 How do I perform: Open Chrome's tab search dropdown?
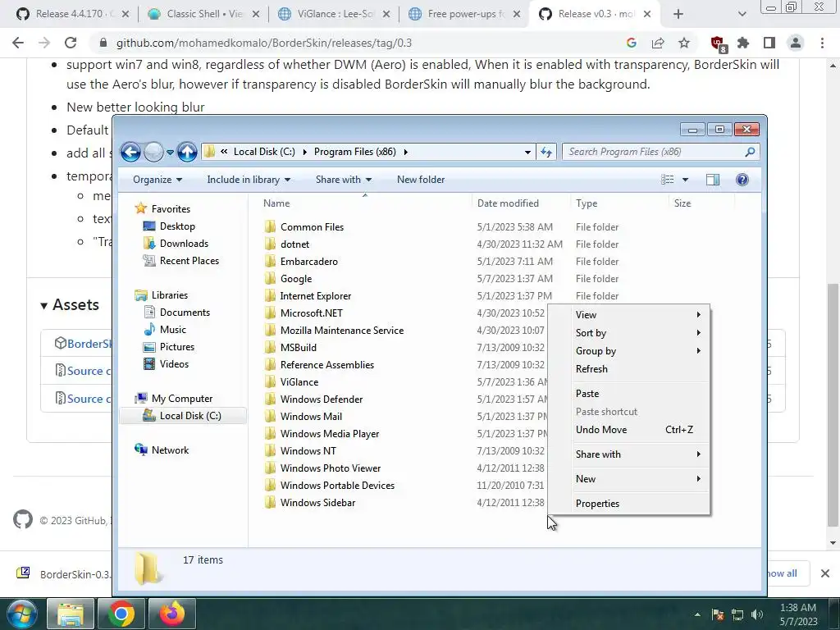click(x=742, y=14)
